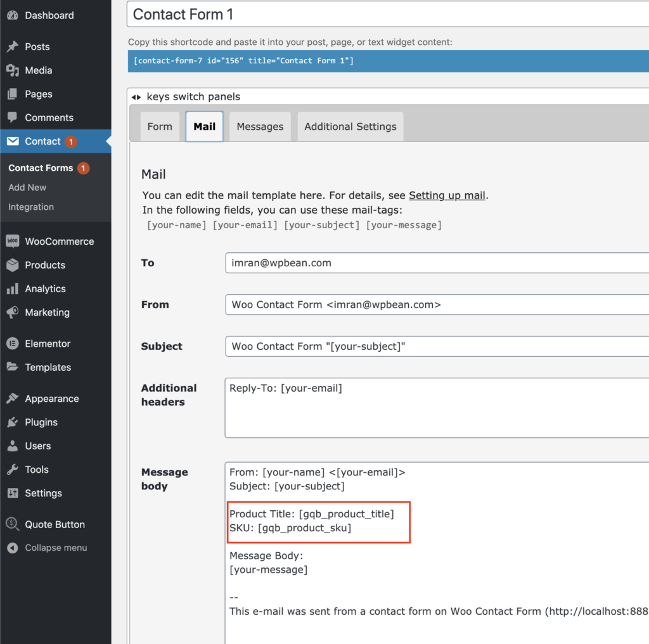Click the Appearance paintbrush icon
Screen dimensions: 649x644
point(13,399)
